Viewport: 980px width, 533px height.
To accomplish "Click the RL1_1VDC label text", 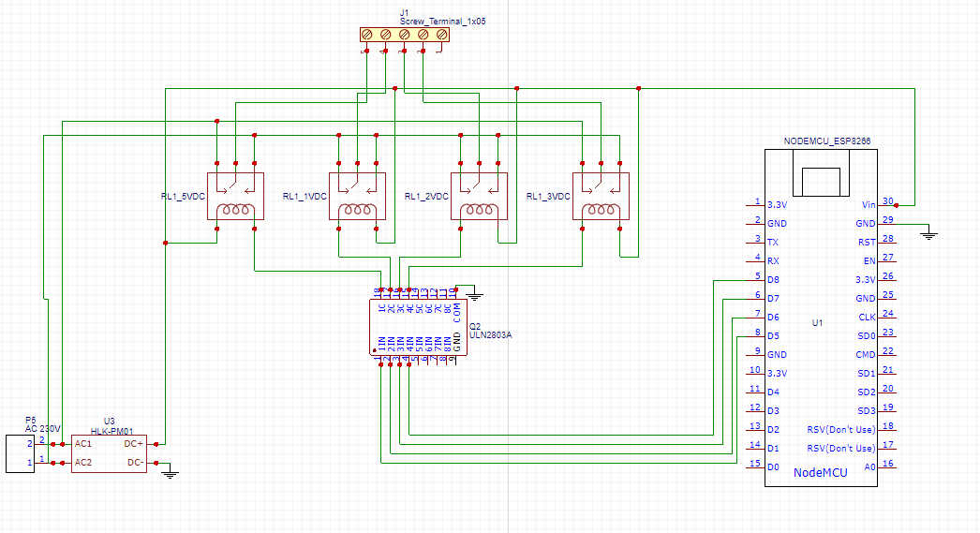I will point(305,196).
